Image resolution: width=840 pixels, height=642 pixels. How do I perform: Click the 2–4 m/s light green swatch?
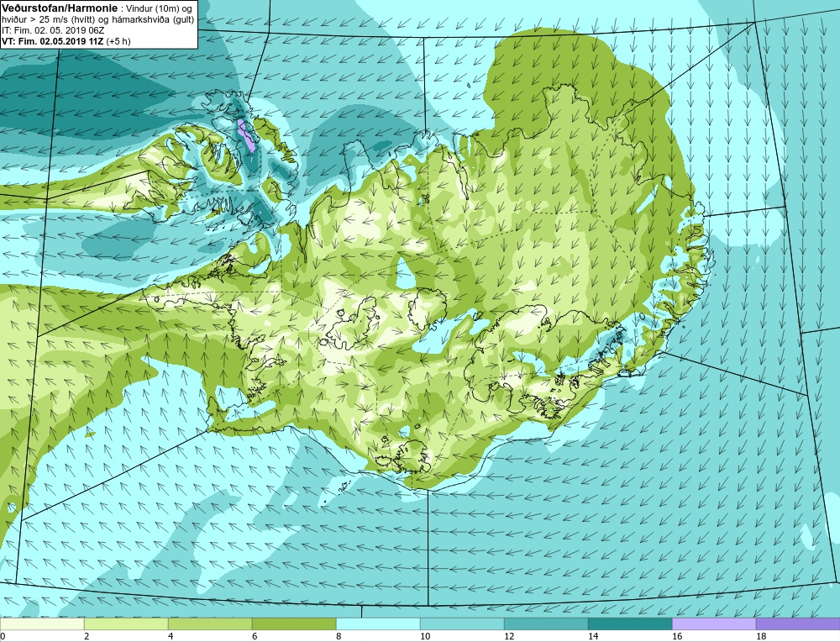127,624
